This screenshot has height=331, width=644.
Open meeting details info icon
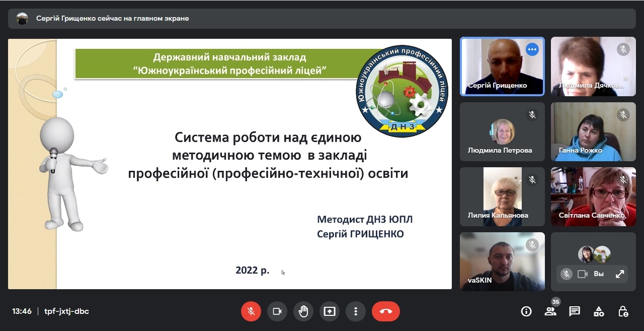coord(526,311)
